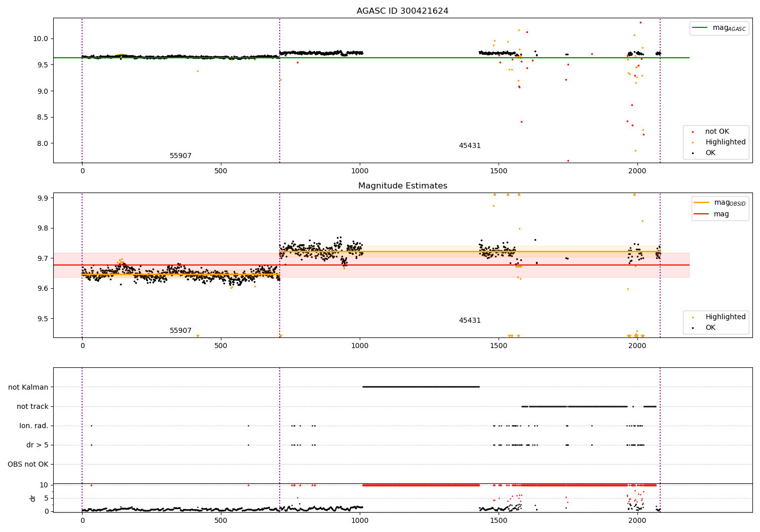The width and height of the screenshot is (760, 532).
Task: Click the horizontal red mag line in middle plot
Action: 371,265
